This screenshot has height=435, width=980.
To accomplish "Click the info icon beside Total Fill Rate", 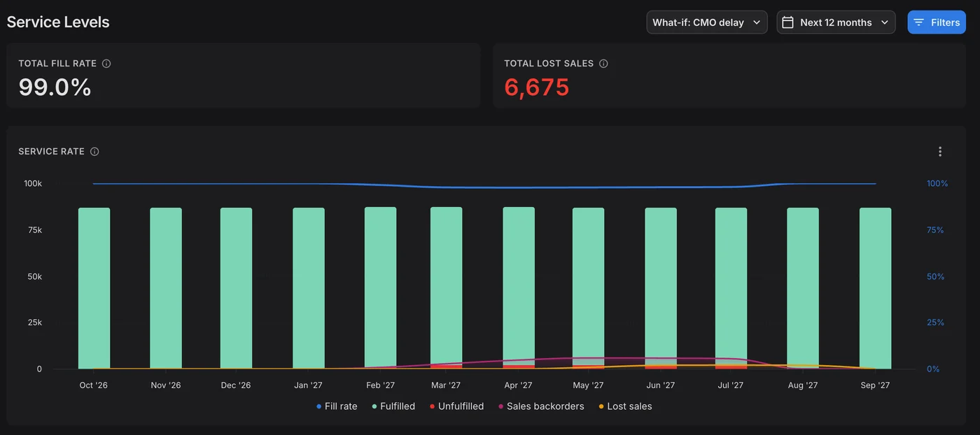I will 106,64.
